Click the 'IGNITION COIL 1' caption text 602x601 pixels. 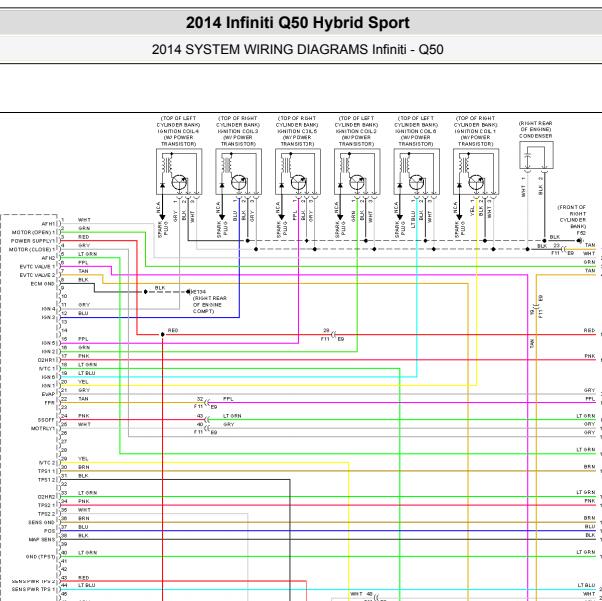click(x=476, y=131)
